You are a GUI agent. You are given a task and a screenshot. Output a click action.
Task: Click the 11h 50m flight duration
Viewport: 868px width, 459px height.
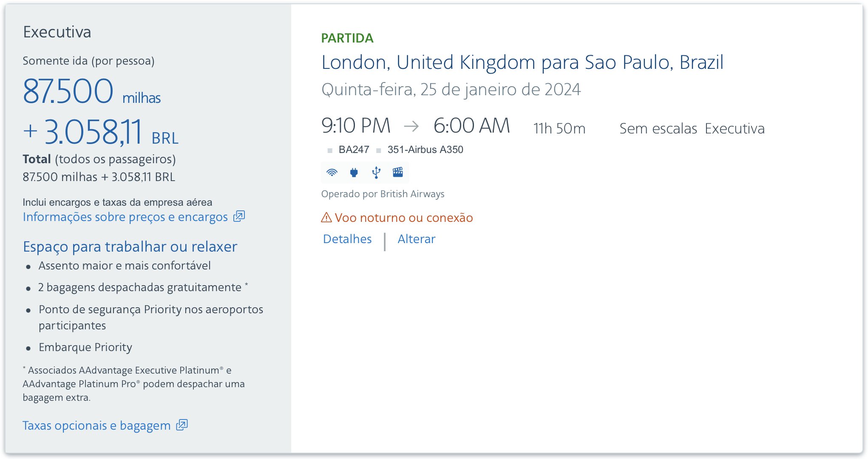click(559, 128)
